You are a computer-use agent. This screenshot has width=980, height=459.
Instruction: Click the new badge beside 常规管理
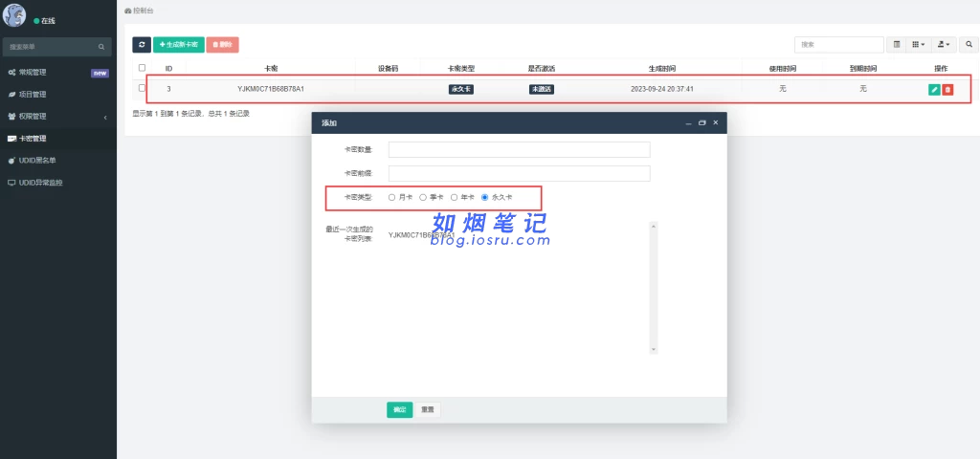click(100, 73)
